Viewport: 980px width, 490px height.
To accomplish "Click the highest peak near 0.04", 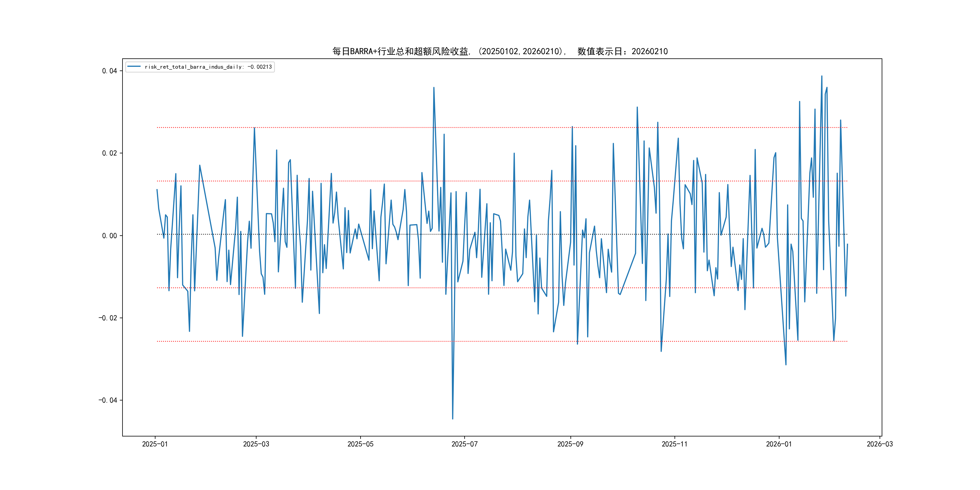I will pos(822,76).
